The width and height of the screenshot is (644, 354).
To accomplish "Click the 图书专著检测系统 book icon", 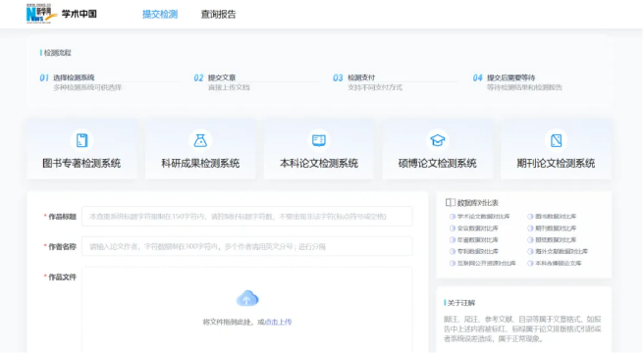I will click(x=81, y=140).
